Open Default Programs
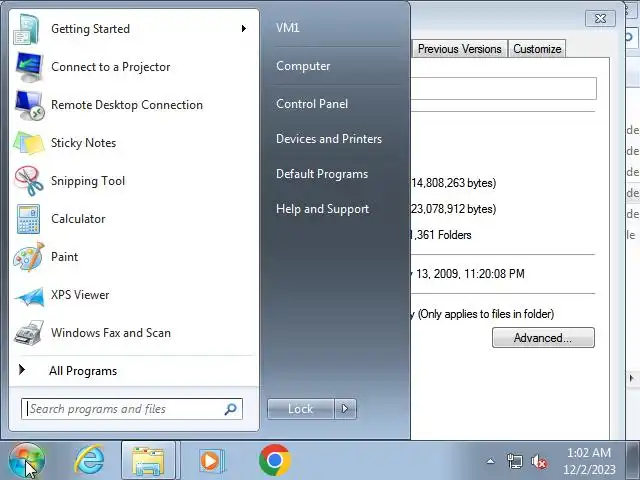 tap(322, 174)
